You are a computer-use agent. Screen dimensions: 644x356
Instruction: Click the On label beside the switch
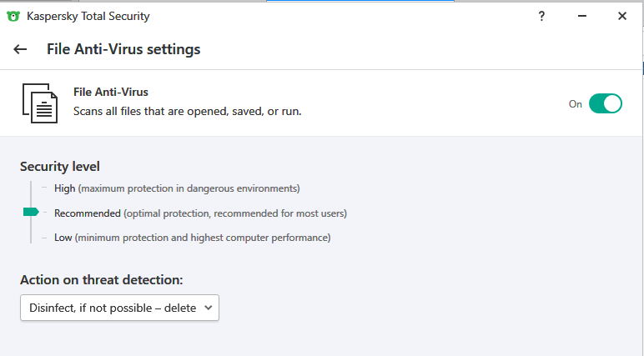(575, 104)
